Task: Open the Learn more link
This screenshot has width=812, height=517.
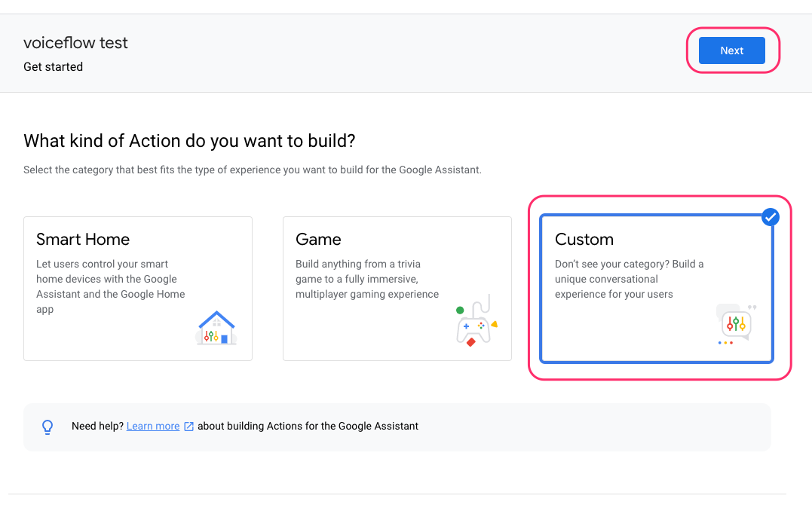Action: pyautogui.click(x=153, y=426)
